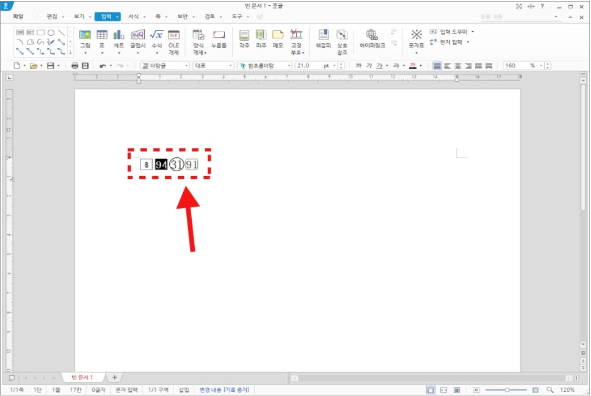Adjust the zoom slider in status bar
Image resolution: width=591 pixels, height=396 pixels.
507,390
